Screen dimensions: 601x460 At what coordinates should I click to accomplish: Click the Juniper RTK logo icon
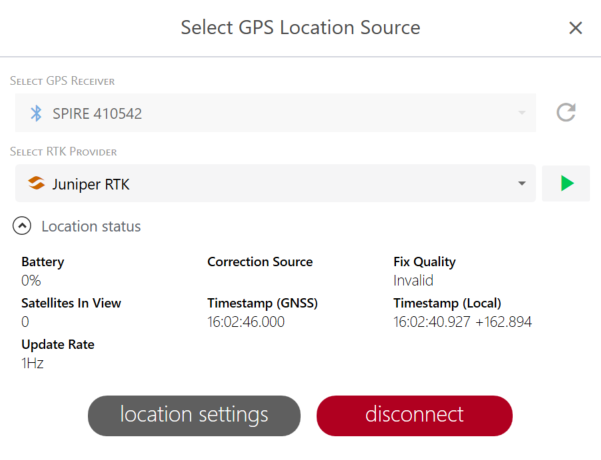pos(36,183)
